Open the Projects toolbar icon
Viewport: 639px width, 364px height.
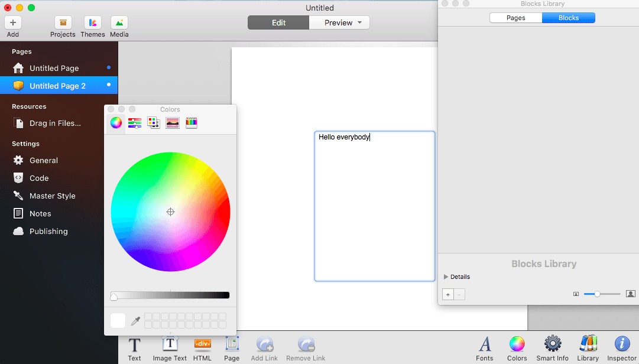(63, 23)
